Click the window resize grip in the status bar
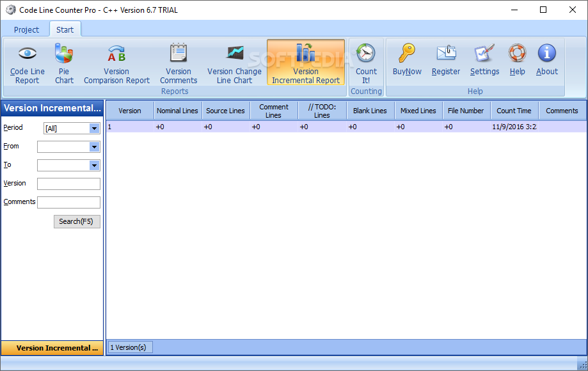 coord(583,365)
